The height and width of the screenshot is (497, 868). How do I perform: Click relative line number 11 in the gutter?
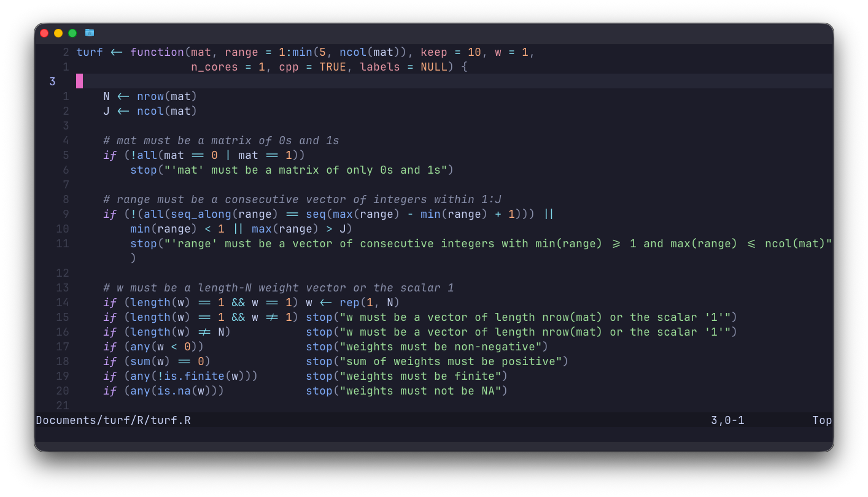[62, 244]
